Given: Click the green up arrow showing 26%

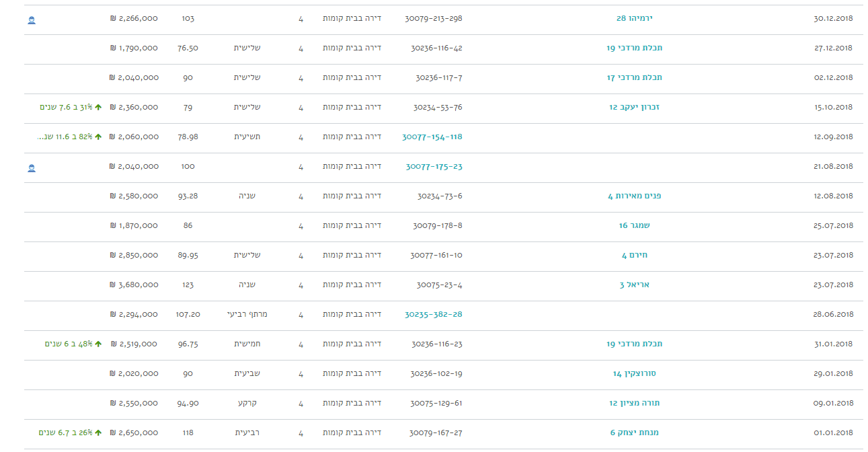Looking at the screenshot, I should pos(98,433).
